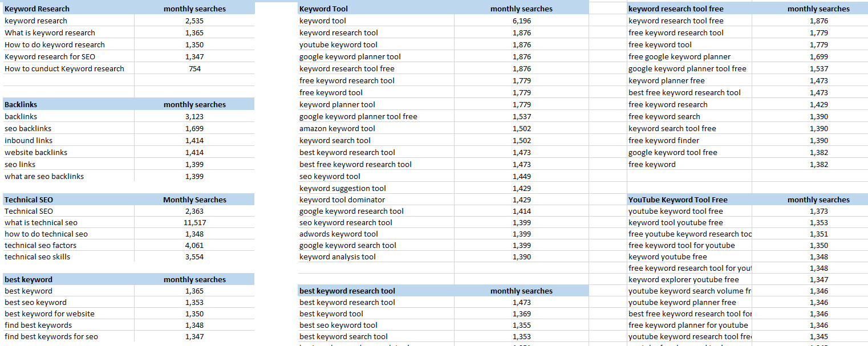Click the 'inbound links' cell
The height and width of the screenshot is (346, 868).
29,140
